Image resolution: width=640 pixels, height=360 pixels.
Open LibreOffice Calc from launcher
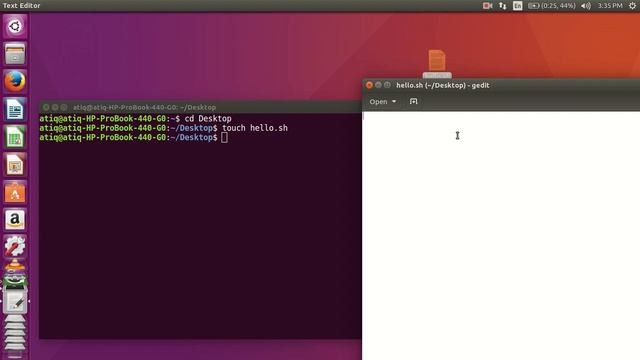(x=15, y=137)
